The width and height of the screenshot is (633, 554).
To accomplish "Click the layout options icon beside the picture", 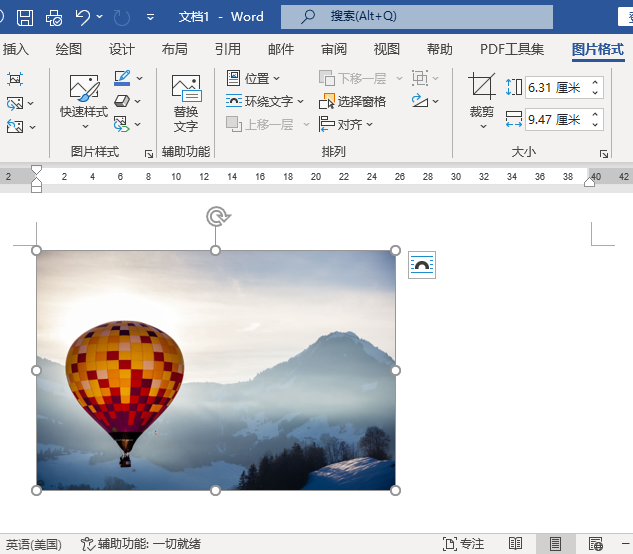I will (422, 265).
